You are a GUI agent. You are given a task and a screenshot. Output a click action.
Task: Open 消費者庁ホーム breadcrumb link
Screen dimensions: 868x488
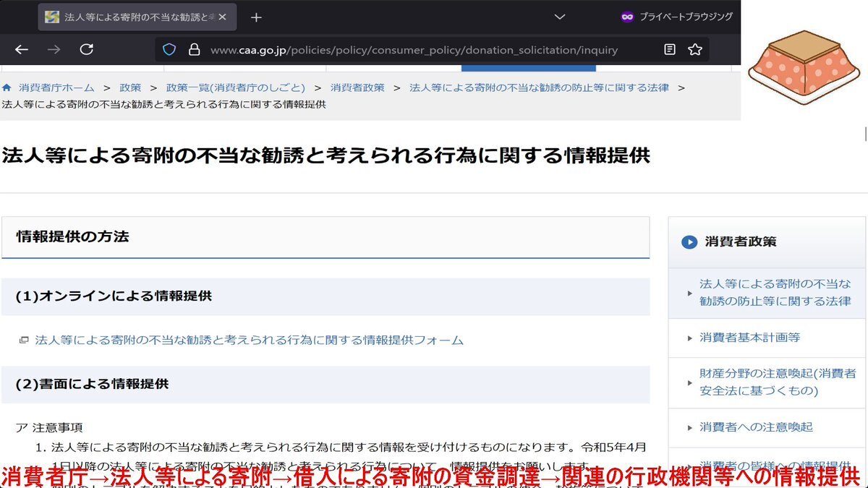tap(56, 87)
